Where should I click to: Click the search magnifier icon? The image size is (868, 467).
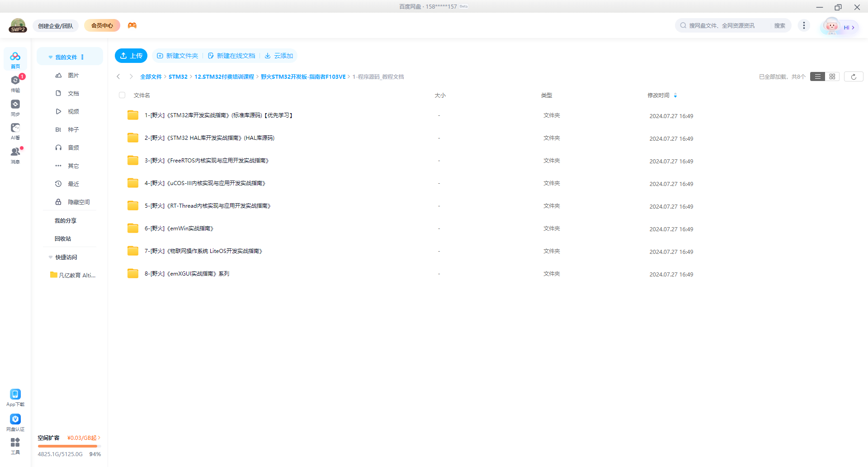click(683, 25)
